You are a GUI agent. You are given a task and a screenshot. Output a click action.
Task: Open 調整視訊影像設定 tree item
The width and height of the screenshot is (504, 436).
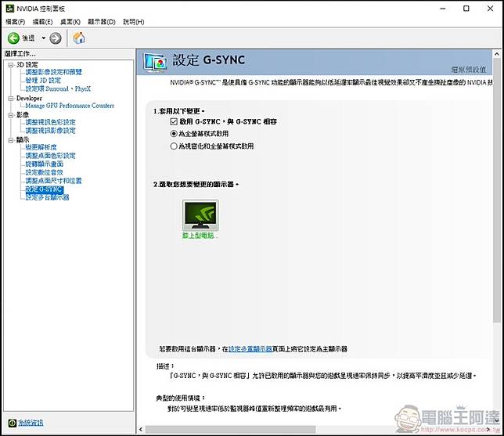(x=50, y=131)
